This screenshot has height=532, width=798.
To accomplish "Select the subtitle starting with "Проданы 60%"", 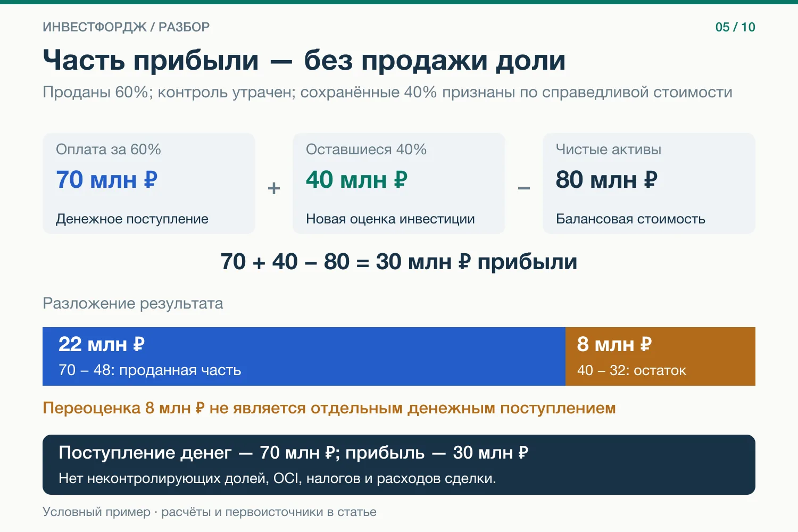I will pyautogui.click(x=387, y=92).
